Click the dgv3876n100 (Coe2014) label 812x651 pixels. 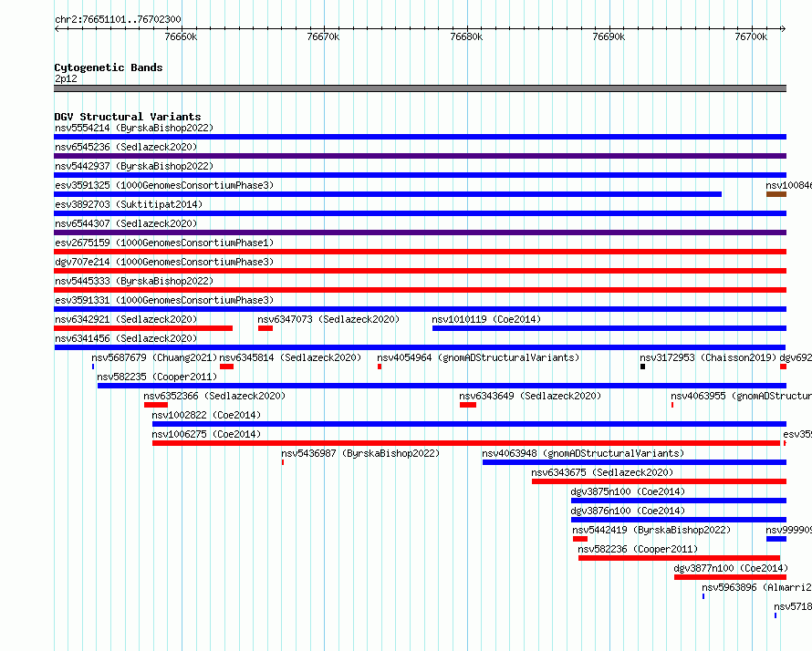628,511
